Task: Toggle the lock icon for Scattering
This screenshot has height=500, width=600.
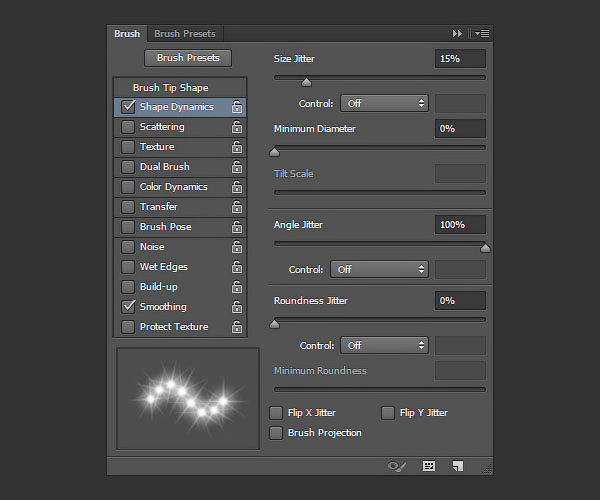Action: (237, 127)
